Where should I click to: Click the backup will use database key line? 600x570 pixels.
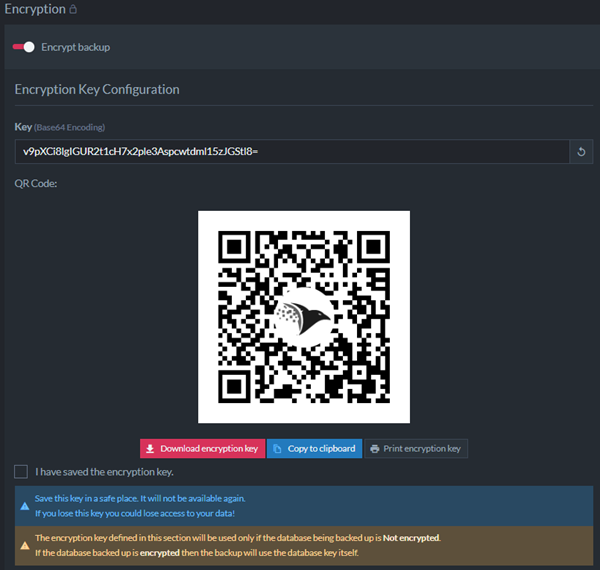tap(197, 553)
